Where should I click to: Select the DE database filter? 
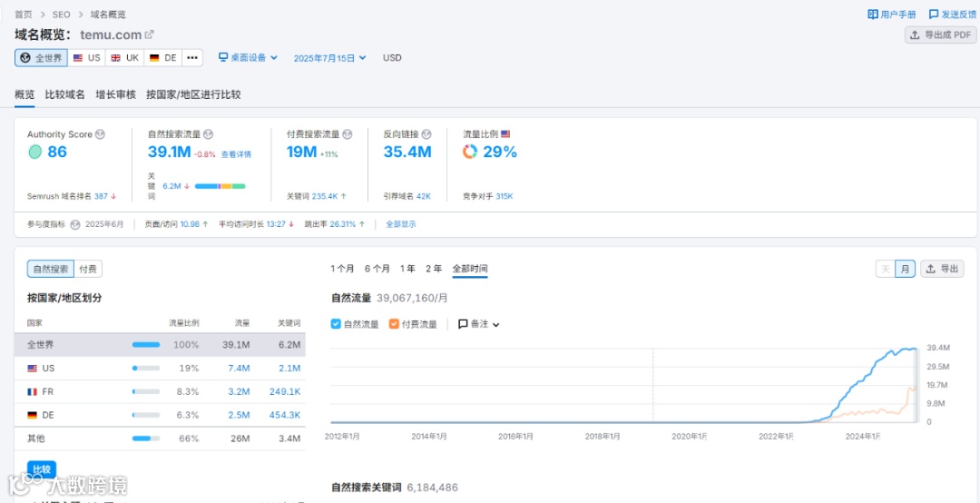(x=163, y=58)
